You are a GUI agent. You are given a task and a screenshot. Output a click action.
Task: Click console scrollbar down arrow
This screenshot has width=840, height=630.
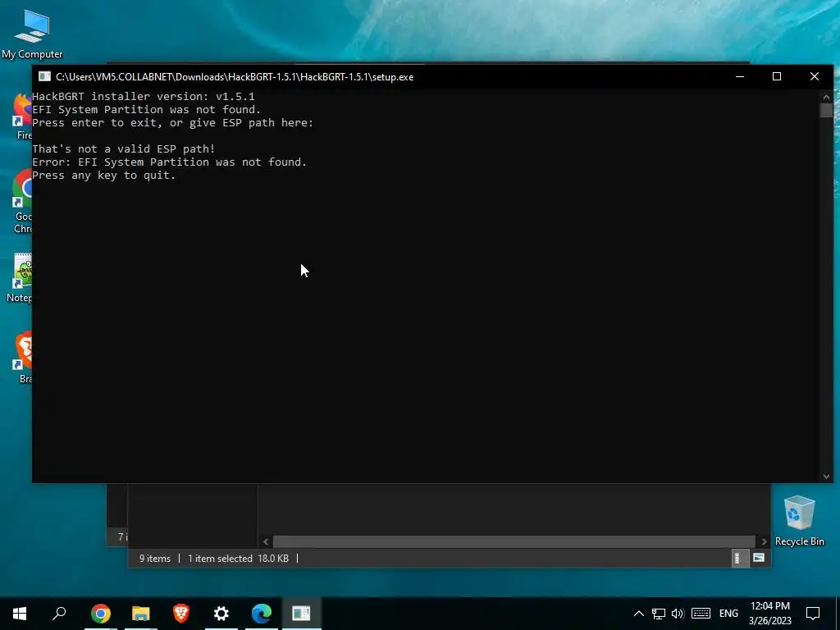[x=826, y=477]
